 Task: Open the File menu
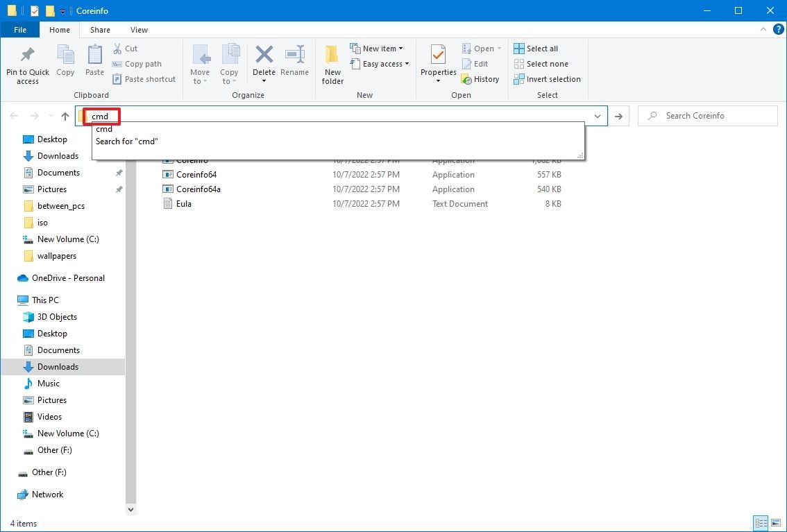click(x=20, y=30)
